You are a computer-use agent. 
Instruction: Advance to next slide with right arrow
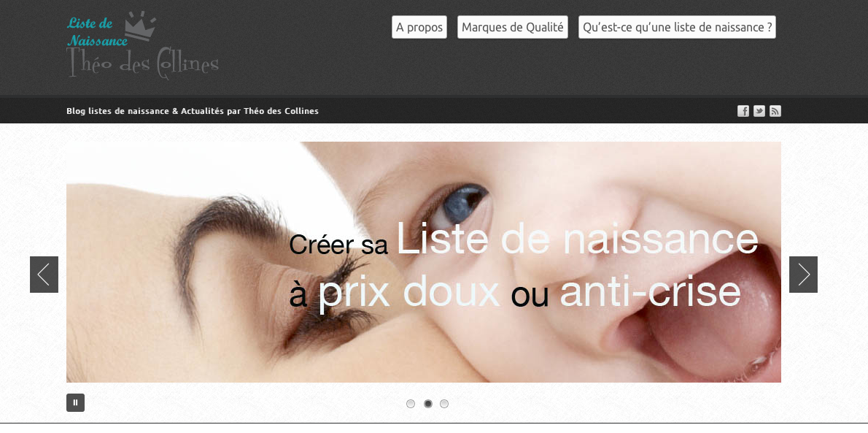802,274
